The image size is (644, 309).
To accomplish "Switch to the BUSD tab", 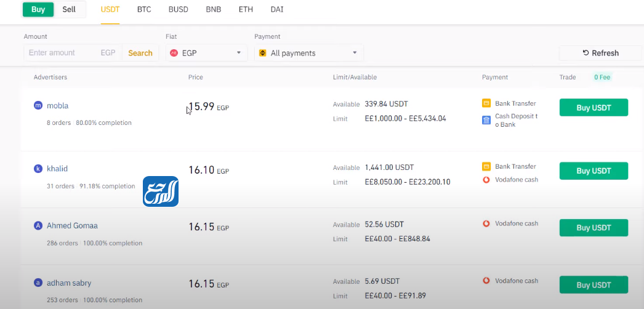I will [x=179, y=9].
